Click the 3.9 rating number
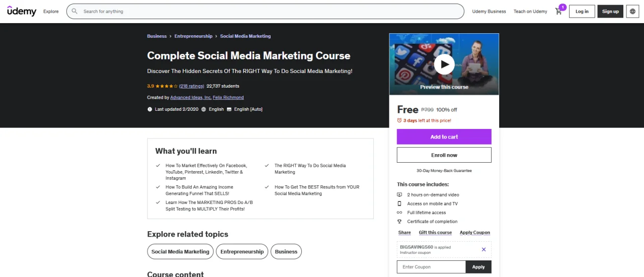The image size is (644, 277). pyautogui.click(x=150, y=86)
